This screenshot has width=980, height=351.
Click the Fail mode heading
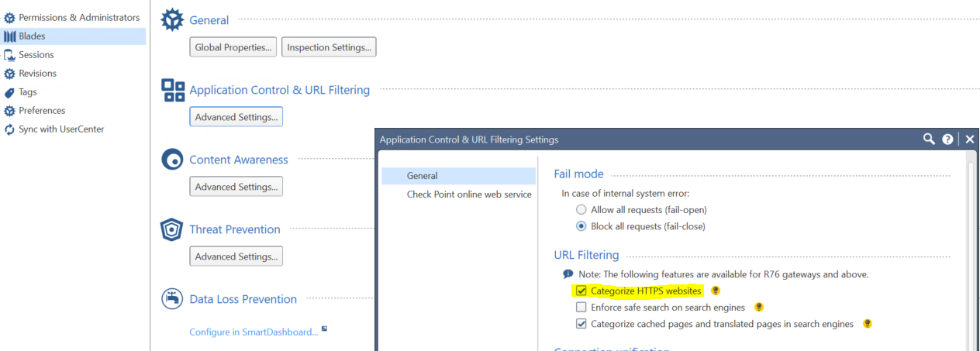(578, 174)
